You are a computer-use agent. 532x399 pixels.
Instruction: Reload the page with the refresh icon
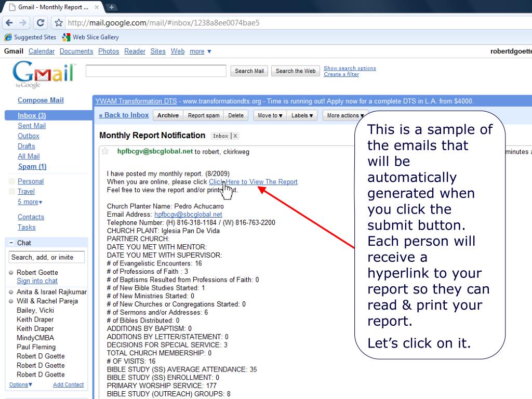41,23
